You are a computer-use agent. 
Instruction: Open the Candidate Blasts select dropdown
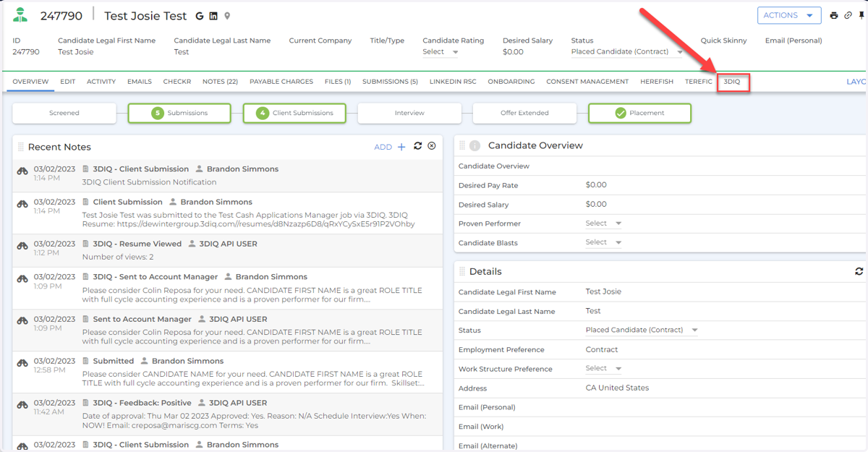click(603, 242)
